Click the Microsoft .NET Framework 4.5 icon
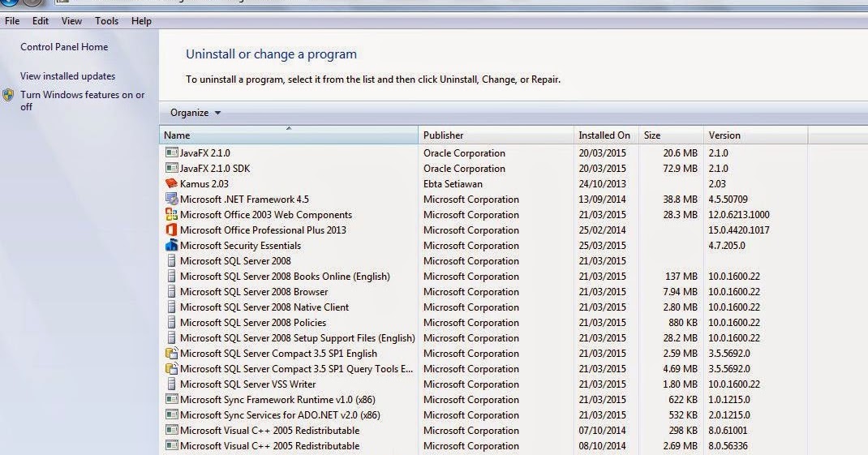 click(x=172, y=199)
